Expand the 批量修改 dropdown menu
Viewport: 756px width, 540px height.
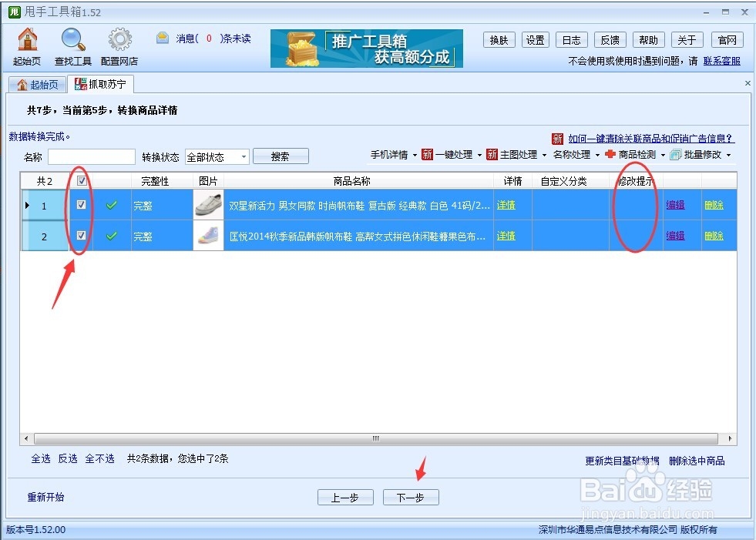[x=728, y=156]
